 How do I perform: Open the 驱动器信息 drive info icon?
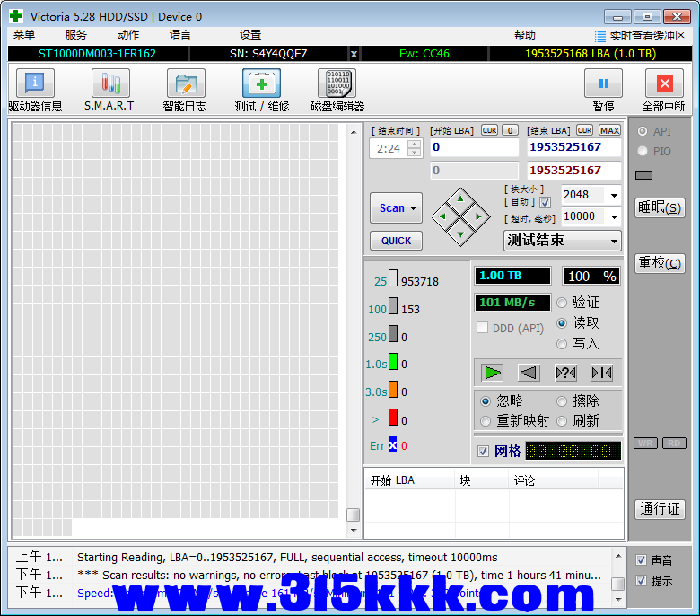pyautogui.click(x=35, y=84)
